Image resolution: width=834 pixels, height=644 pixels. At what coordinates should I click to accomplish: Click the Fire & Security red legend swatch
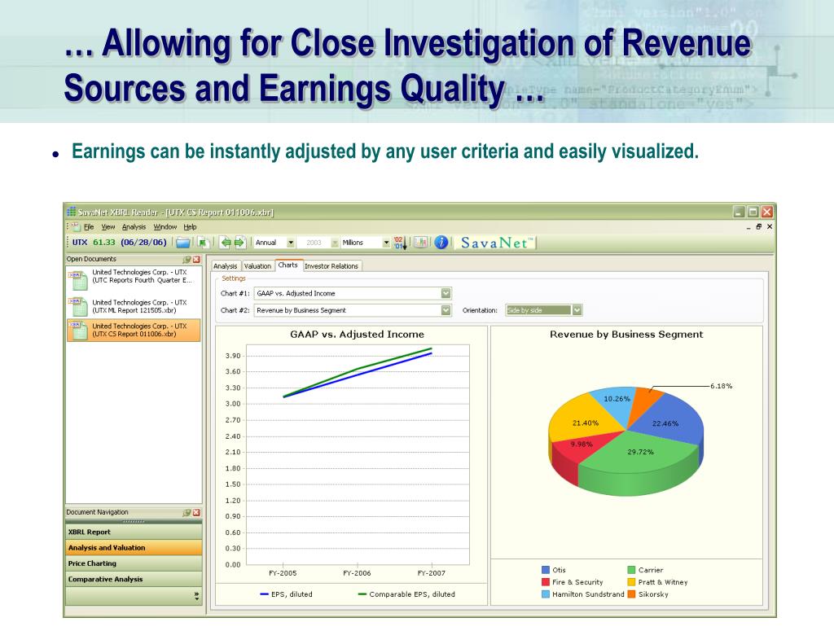545,582
